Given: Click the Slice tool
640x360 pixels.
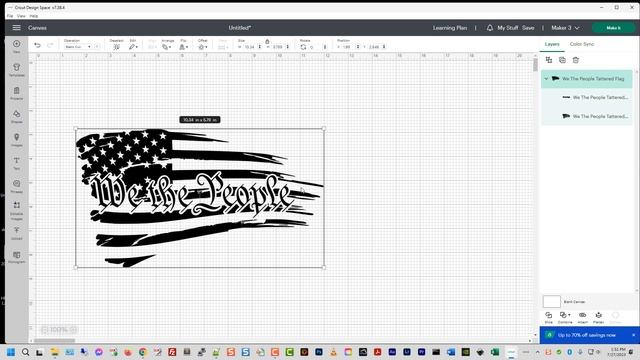Looking at the screenshot, I should [x=549, y=317].
